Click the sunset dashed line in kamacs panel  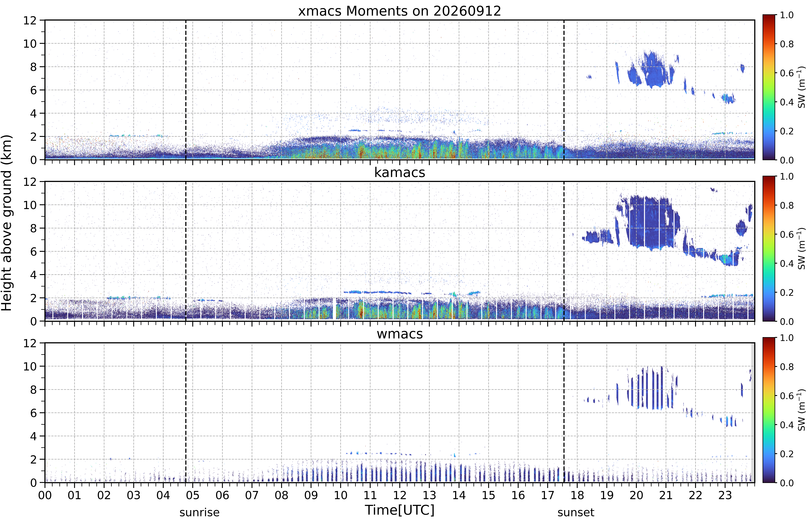[564, 251]
